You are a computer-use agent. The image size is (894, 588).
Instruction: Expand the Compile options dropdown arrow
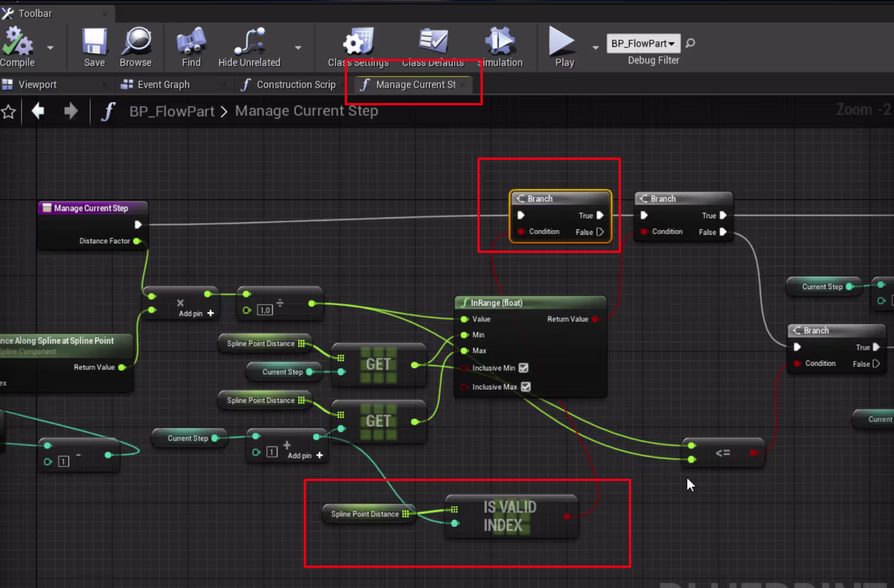point(50,47)
